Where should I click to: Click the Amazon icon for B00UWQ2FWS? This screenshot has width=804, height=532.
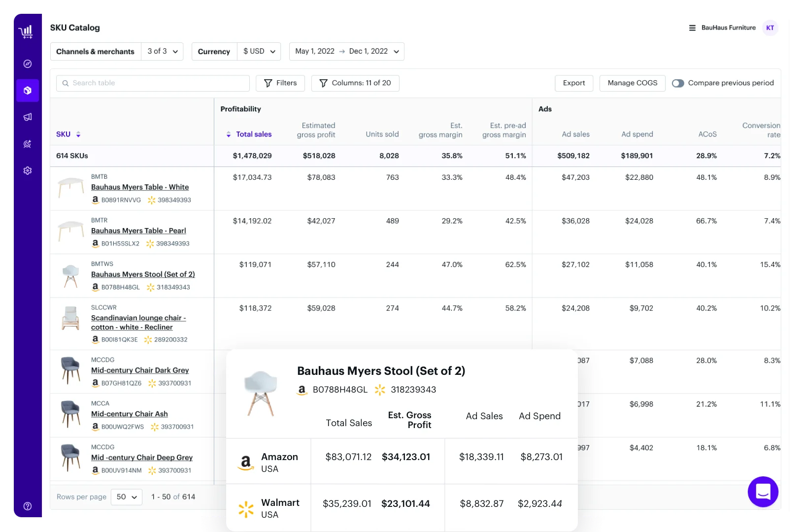click(95, 427)
